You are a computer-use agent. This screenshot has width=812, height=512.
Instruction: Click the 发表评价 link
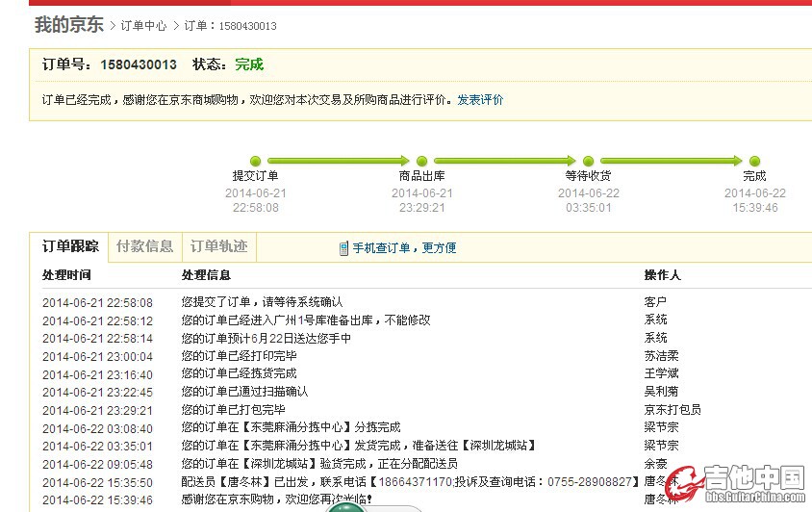click(480, 99)
